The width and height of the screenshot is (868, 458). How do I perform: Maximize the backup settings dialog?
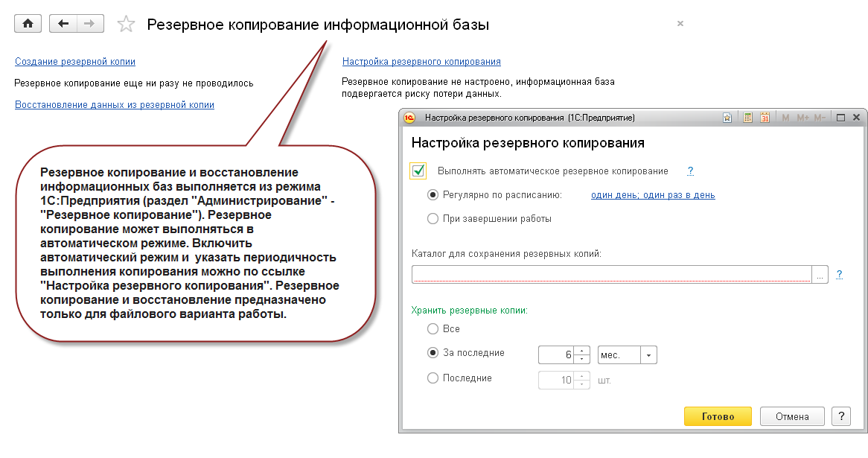pyautogui.click(x=840, y=118)
